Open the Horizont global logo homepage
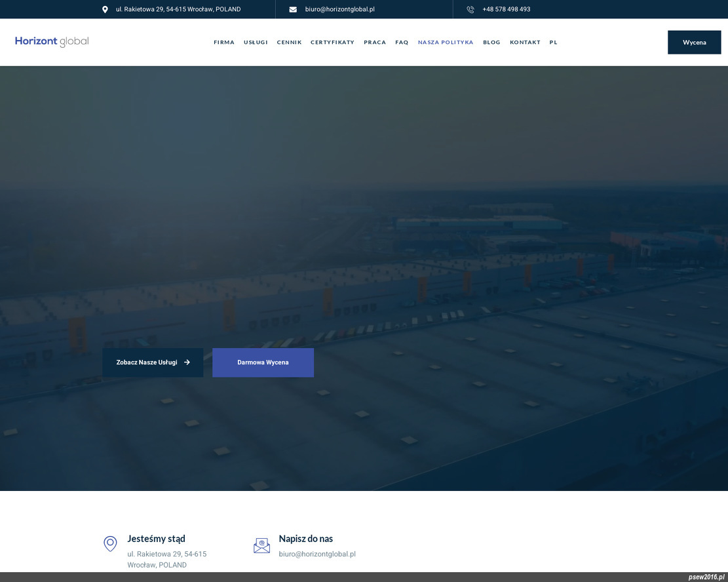 pyautogui.click(x=52, y=41)
